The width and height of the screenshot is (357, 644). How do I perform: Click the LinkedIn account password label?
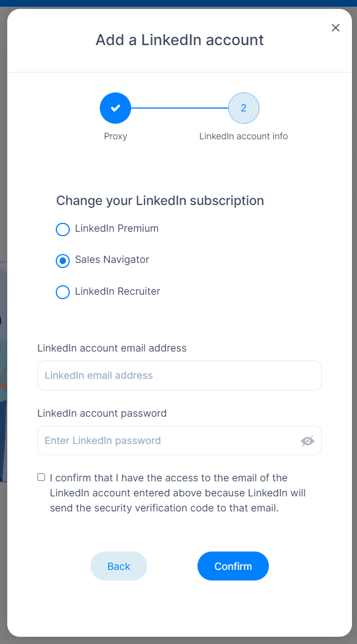[x=102, y=413]
